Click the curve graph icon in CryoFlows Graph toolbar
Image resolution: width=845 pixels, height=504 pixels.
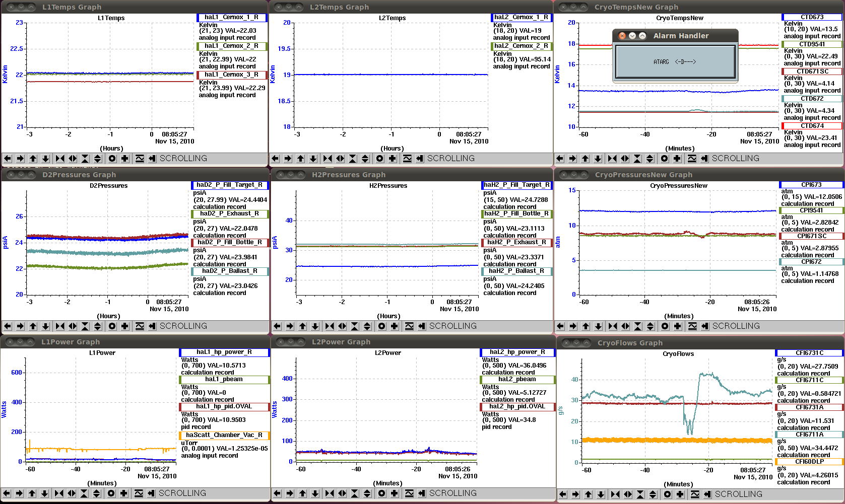[695, 494]
